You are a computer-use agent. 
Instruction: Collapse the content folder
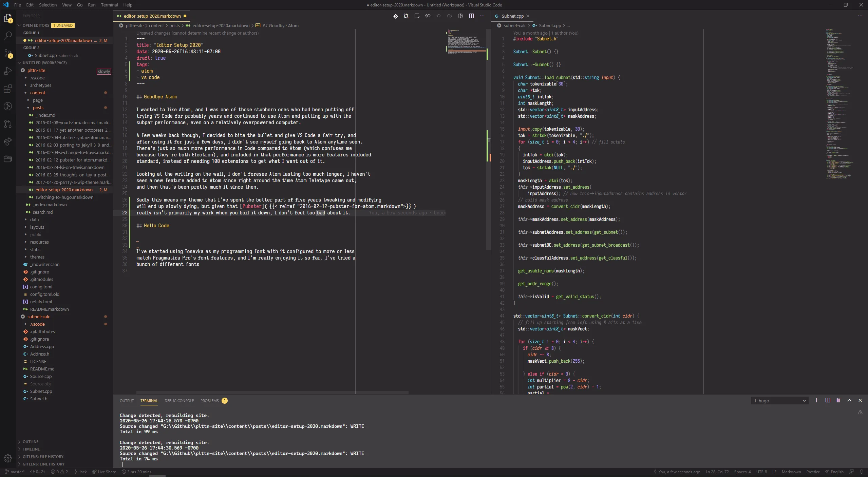tap(37, 93)
